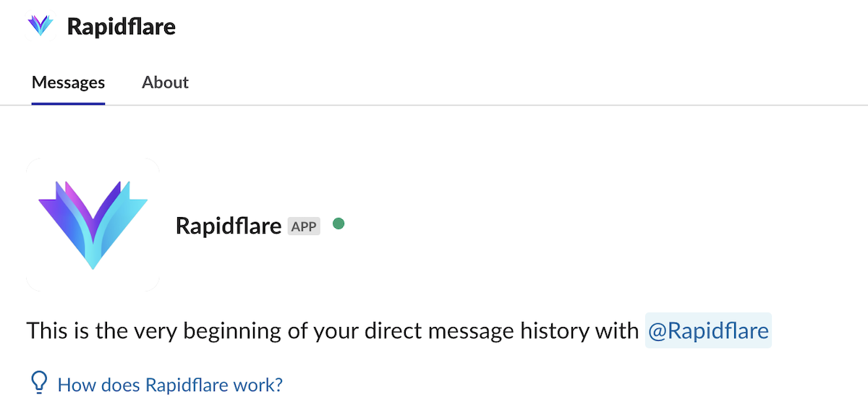Switch to the About tab

pos(165,82)
